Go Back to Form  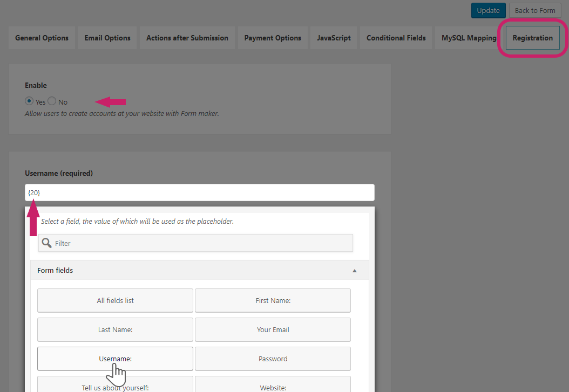click(x=535, y=10)
